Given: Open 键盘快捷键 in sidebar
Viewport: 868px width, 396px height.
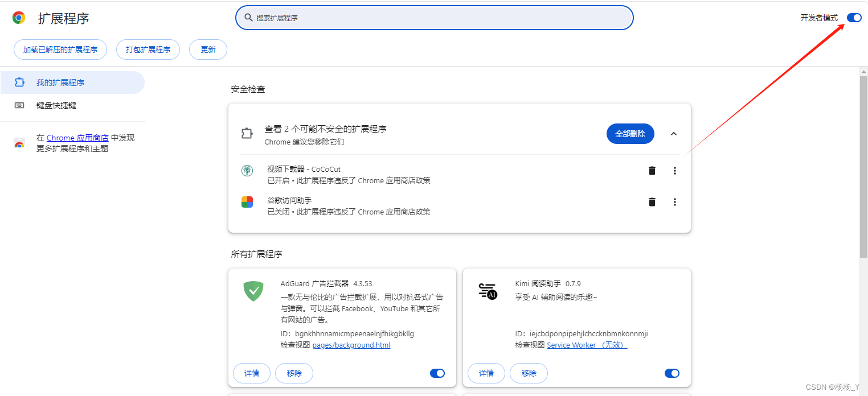Looking at the screenshot, I should [x=72, y=105].
